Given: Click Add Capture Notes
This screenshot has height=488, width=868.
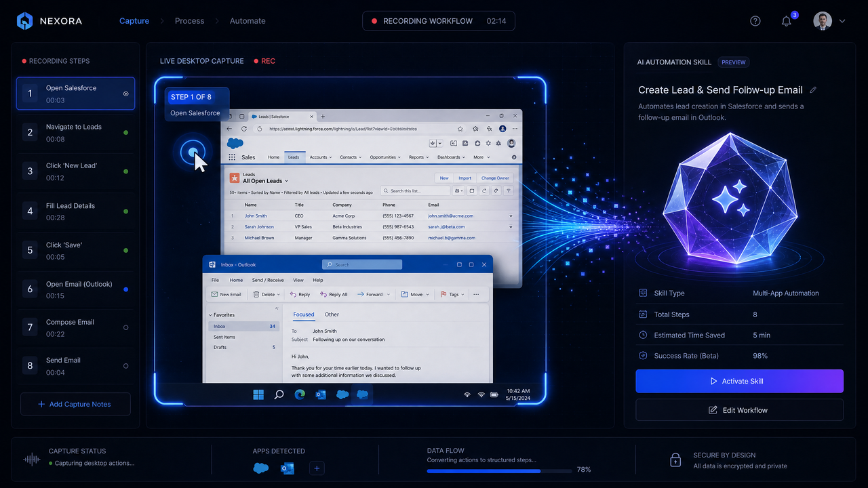Looking at the screenshot, I should click(x=75, y=404).
